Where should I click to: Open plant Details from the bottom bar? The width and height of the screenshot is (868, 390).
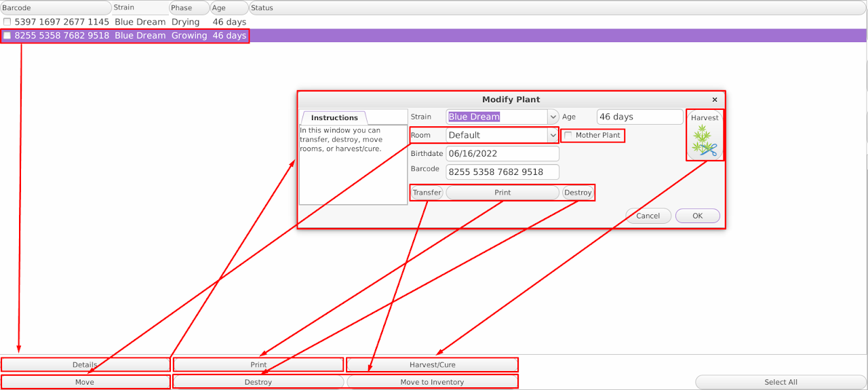pos(85,365)
